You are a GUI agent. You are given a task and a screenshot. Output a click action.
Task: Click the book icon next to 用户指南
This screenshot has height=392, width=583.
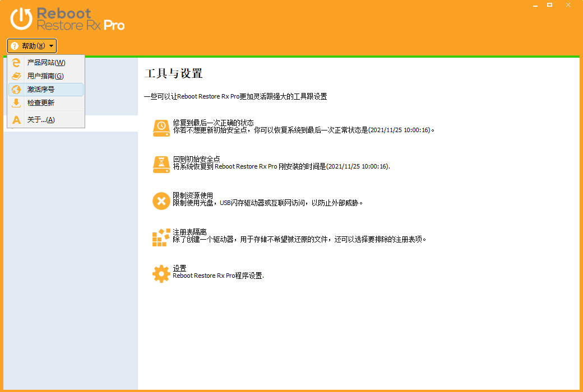click(x=16, y=76)
